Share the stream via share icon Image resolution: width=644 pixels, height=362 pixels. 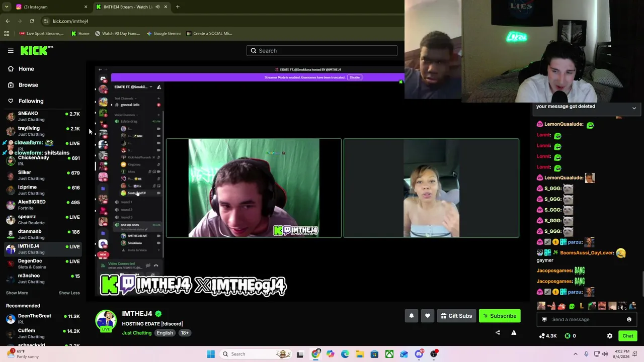(x=498, y=333)
